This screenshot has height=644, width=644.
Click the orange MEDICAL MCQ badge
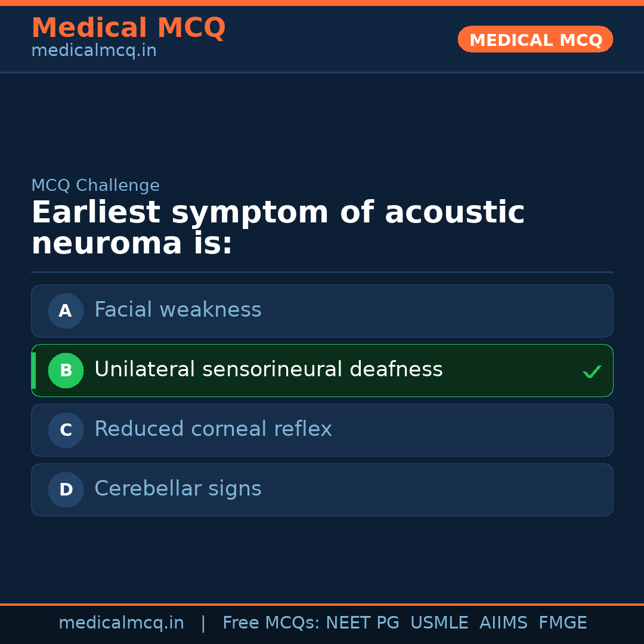pyautogui.click(x=535, y=39)
